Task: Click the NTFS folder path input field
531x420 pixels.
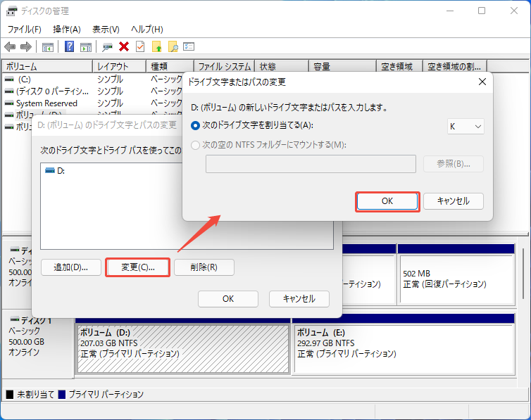Action: (311, 164)
